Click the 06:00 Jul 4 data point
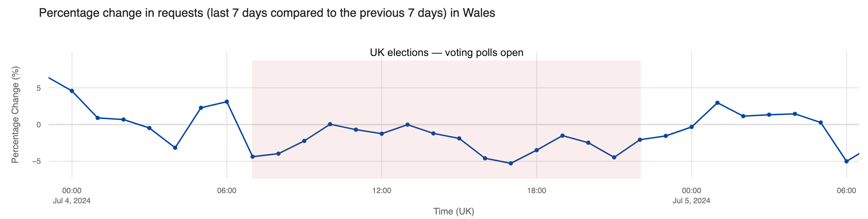The width and height of the screenshot is (868, 219). click(227, 102)
